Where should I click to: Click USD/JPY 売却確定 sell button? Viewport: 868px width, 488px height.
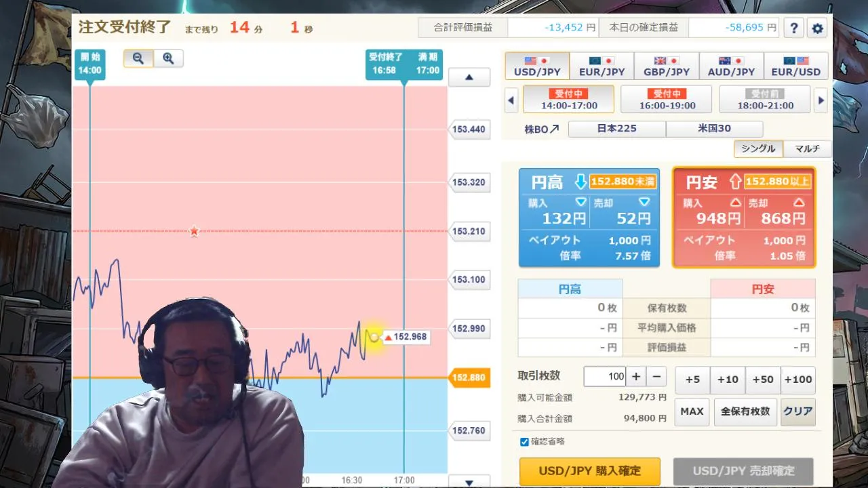click(743, 470)
